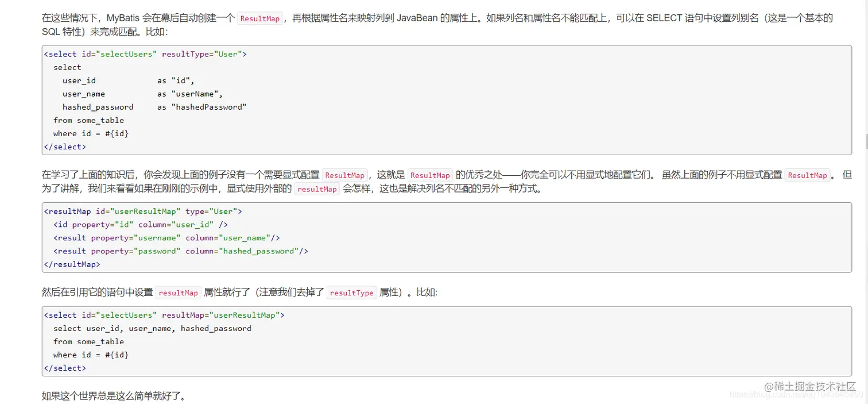Click the code line hashed_password as "hashedPassword"

coord(154,107)
